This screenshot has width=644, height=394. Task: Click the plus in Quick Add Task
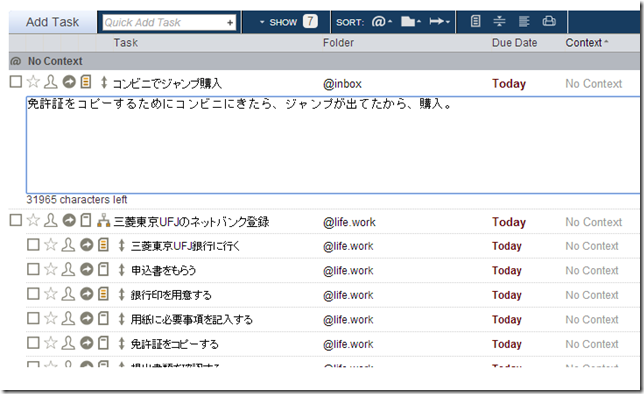pyautogui.click(x=230, y=23)
